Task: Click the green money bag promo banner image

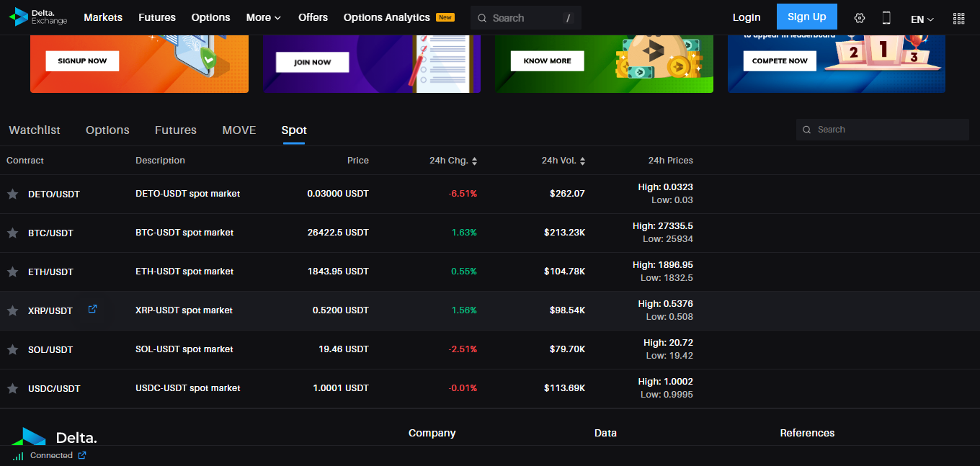Action: pos(604,63)
